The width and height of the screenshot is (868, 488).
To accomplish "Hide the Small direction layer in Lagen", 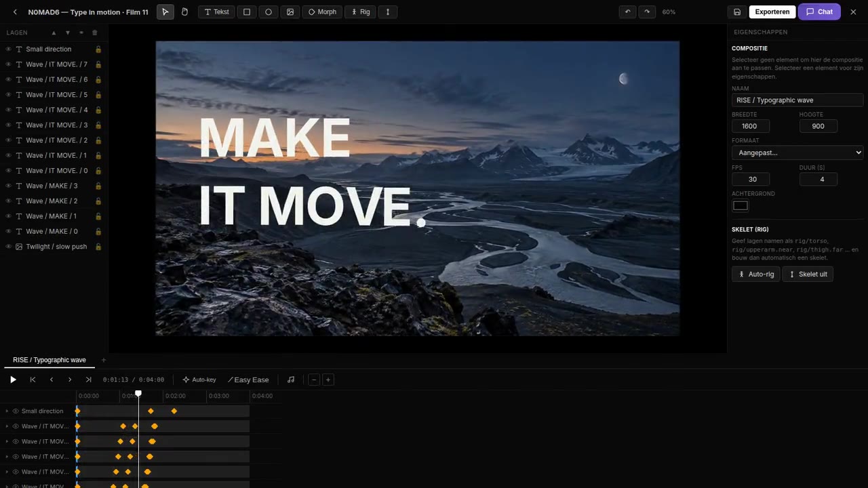I will click(x=8, y=49).
